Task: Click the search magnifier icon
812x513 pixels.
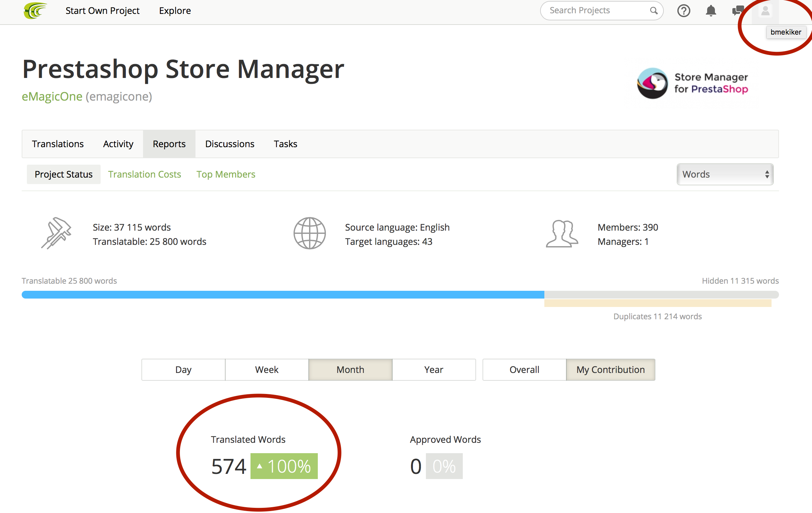Action: (653, 11)
